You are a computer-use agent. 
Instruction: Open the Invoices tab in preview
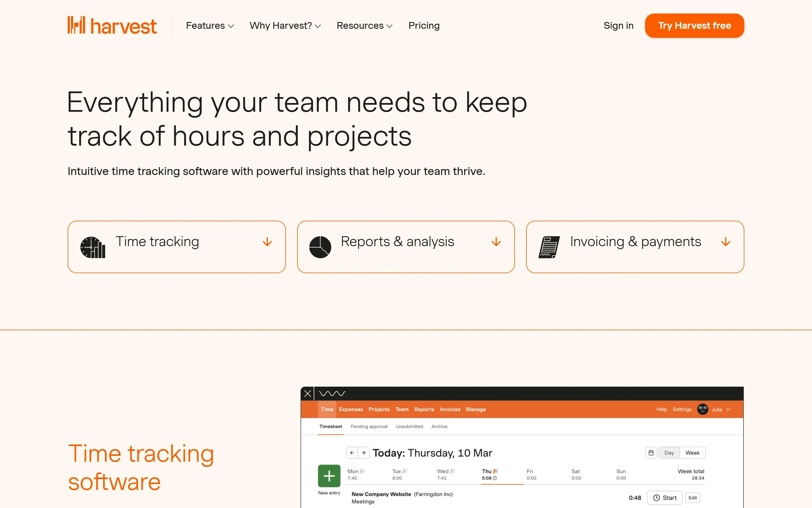[450, 409]
